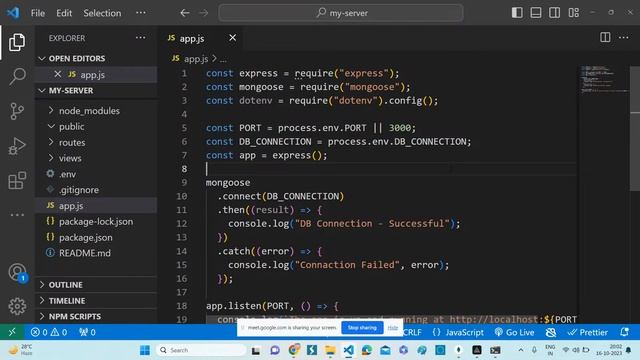Go back in navigation history

coord(185,13)
